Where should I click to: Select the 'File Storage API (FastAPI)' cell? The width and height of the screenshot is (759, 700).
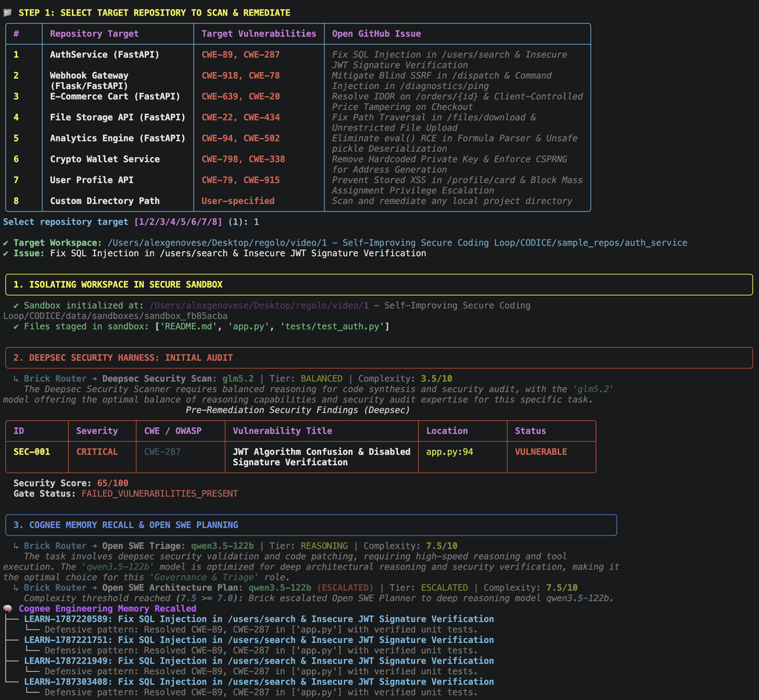coord(118,117)
